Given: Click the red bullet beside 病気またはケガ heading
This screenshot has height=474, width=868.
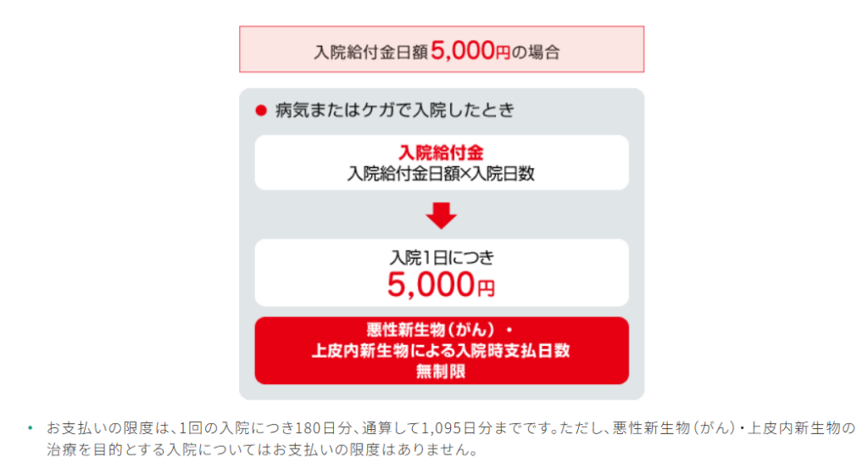Looking at the screenshot, I should (261, 111).
